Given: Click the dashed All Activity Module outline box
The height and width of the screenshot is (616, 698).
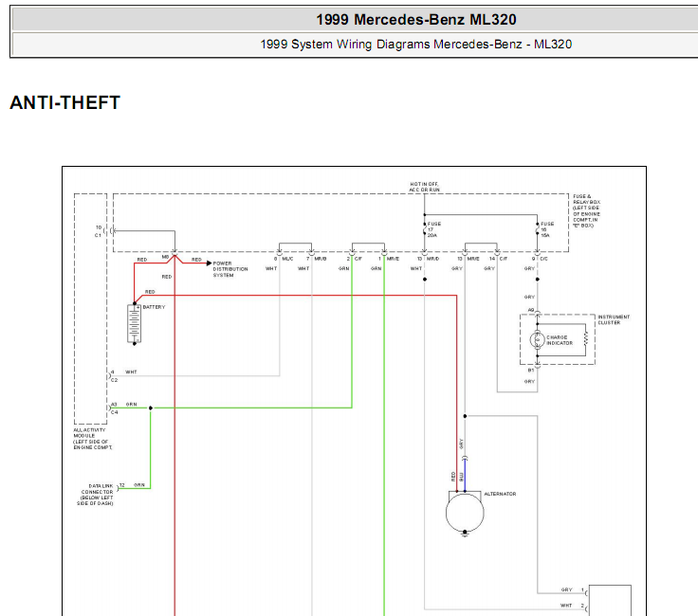Looking at the screenshot, I should point(91,309).
